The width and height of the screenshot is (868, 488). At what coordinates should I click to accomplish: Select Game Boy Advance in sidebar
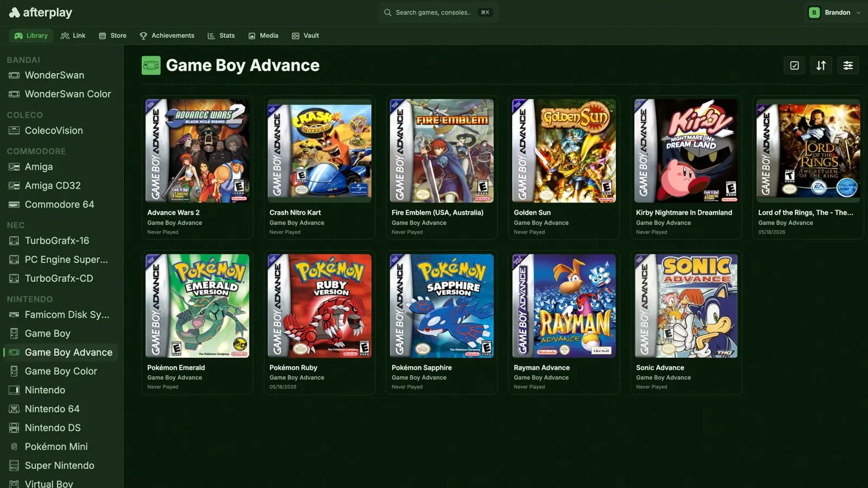click(x=60, y=352)
